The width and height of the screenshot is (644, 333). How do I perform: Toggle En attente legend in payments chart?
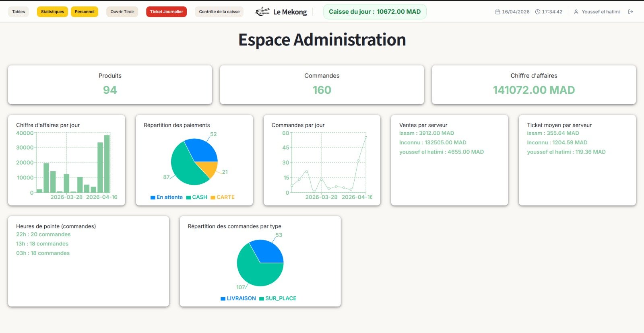[167, 197]
